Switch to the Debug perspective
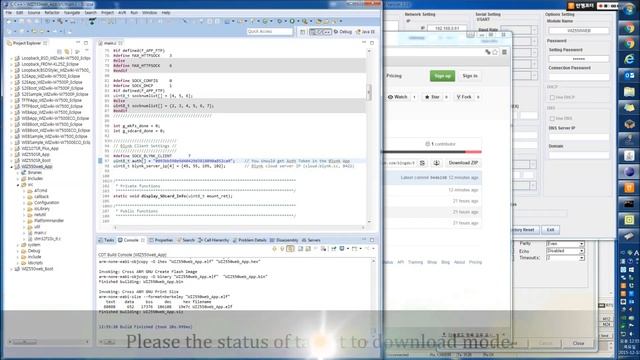The width and height of the screenshot is (640, 360). tap(342, 31)
